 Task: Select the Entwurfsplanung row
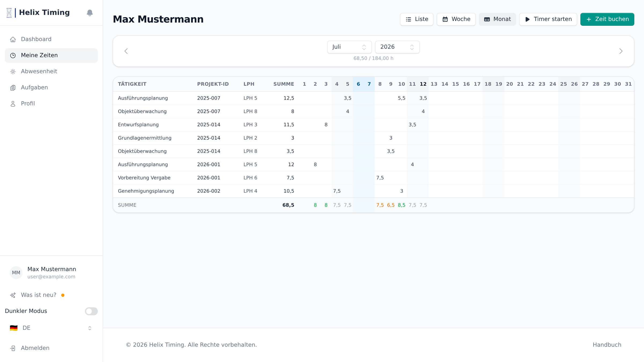374,125
